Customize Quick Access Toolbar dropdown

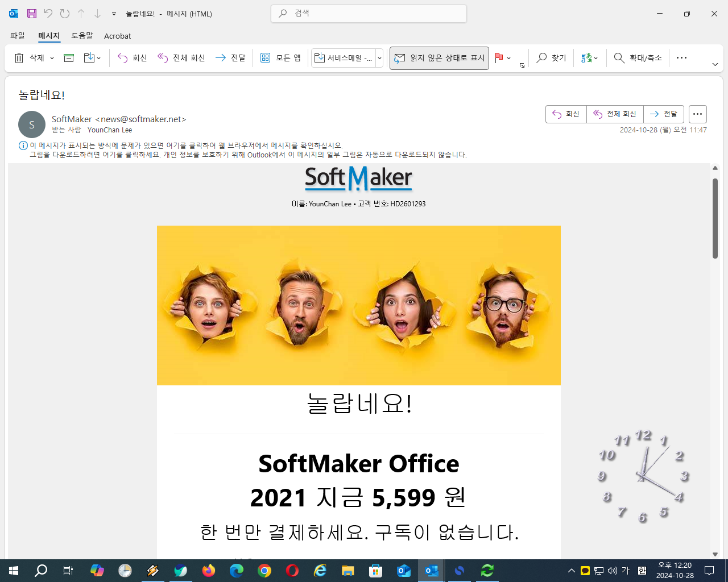click(x=114, y=14)
